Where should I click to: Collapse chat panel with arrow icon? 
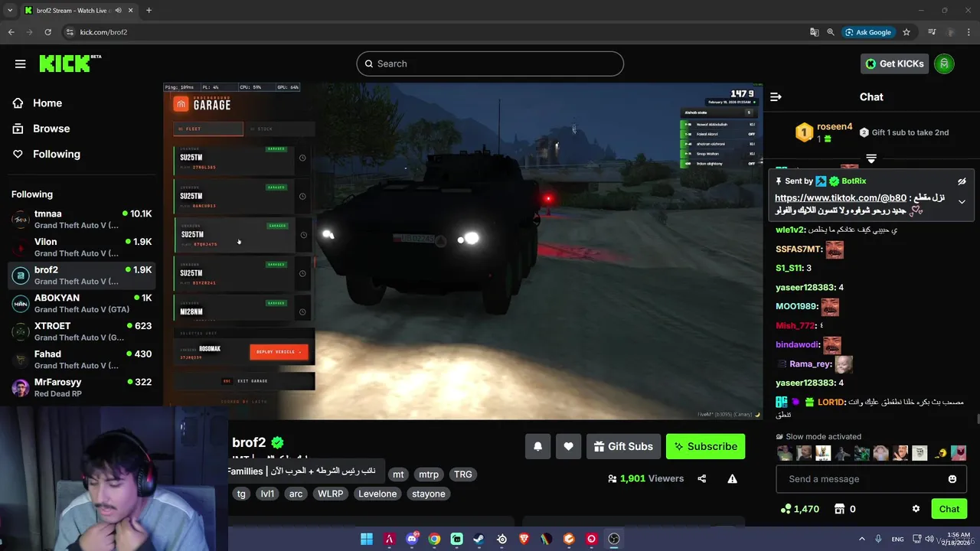[776, 97]
